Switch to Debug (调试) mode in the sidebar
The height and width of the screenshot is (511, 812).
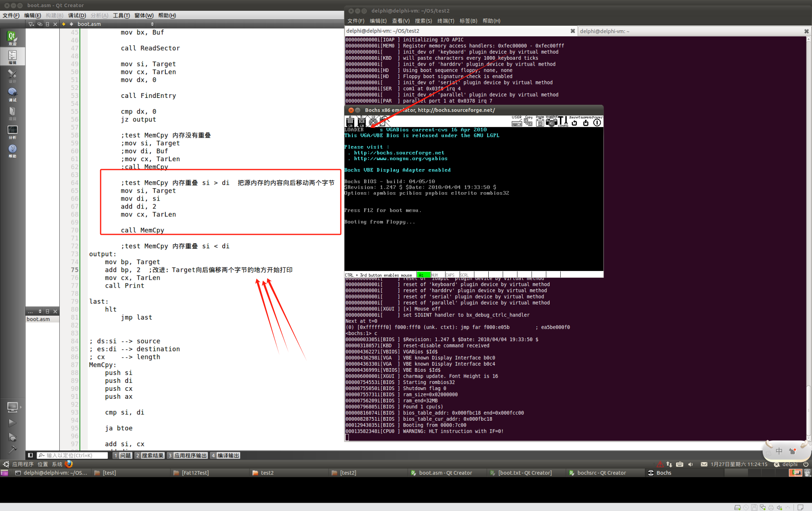[12, 95]
